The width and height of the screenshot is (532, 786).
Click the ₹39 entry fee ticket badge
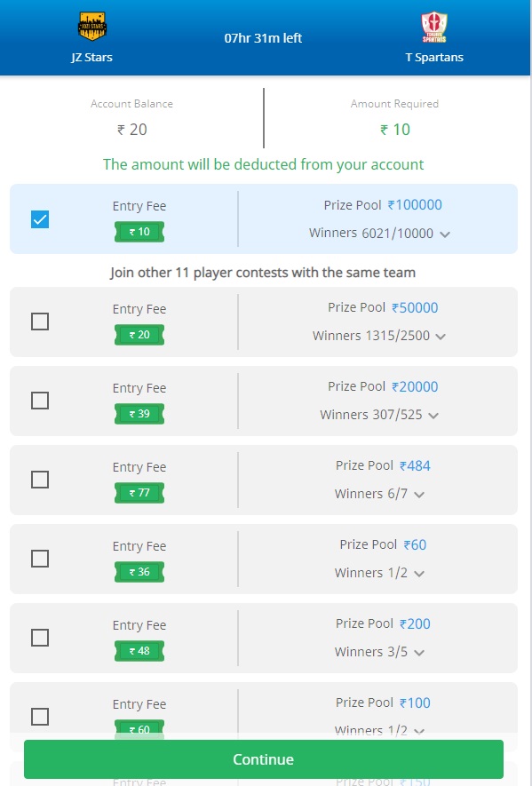[139, 414]
